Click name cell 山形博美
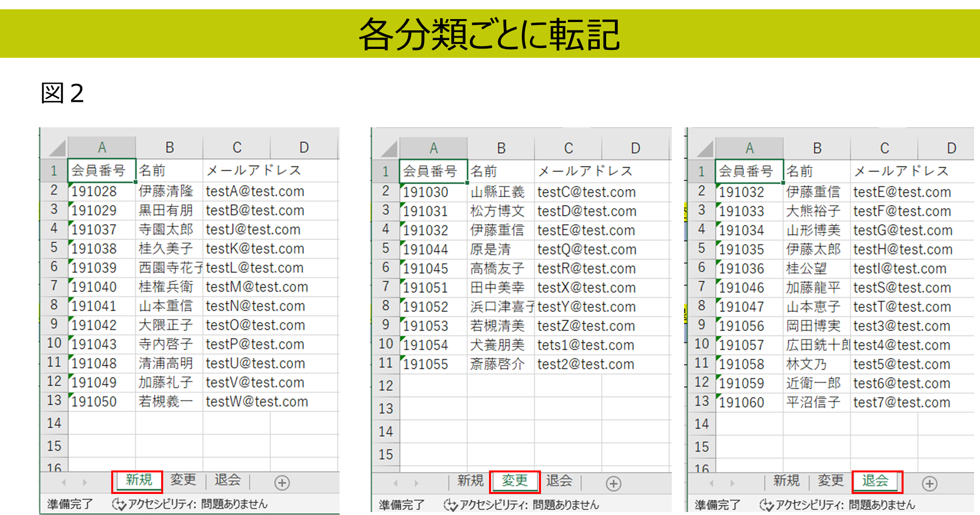Viewport: 980px width, 515px height. click(817, 231)
